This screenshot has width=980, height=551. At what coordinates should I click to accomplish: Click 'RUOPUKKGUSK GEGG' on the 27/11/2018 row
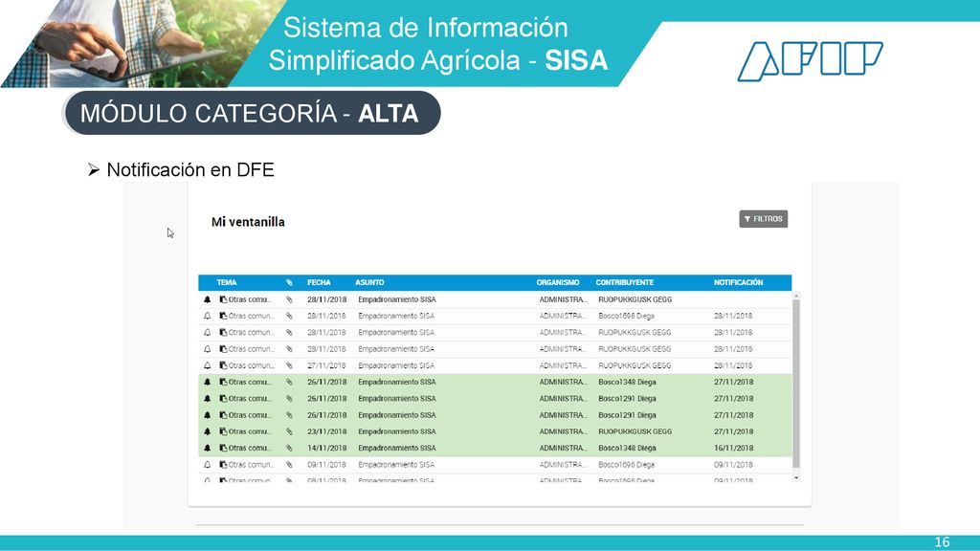point(635,365)
